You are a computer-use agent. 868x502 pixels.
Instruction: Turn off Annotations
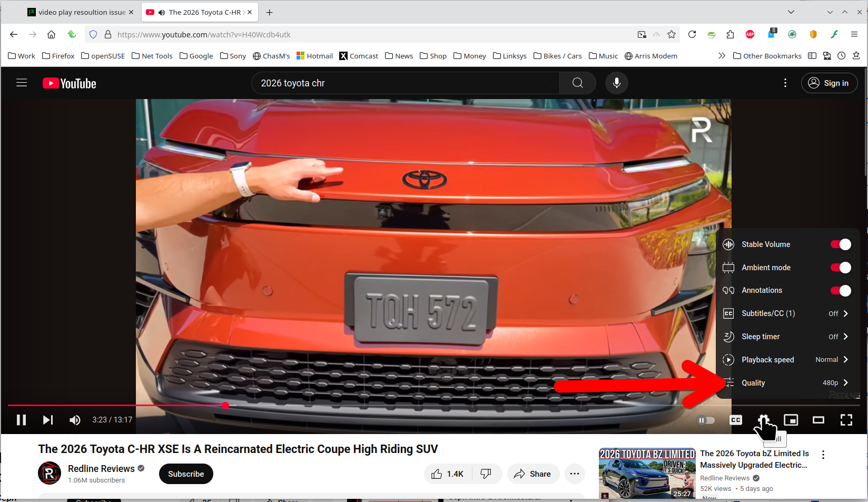(x=841, y=290)
